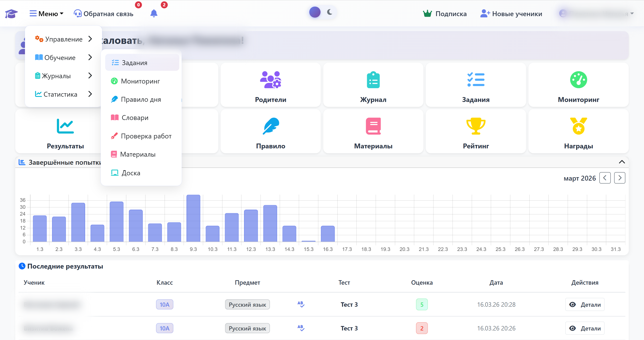Image resolution: width=644 pixels, height=340 pixels.
Task: Click the grade 5 badge
Action: point(422,304)
